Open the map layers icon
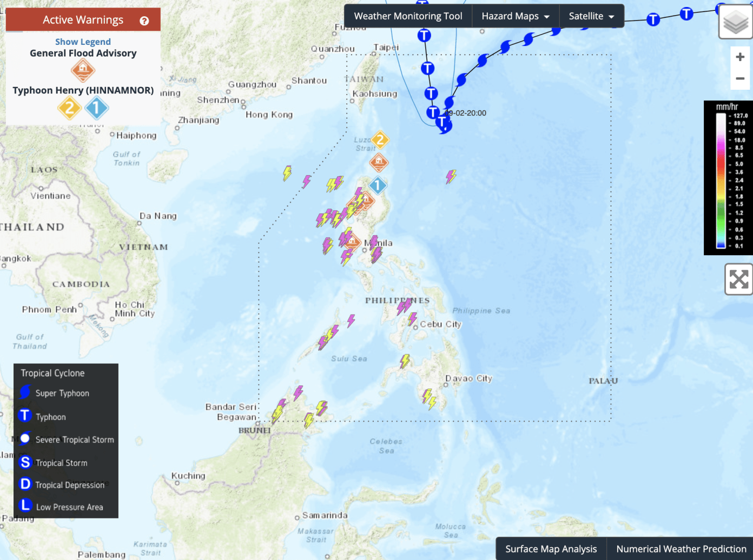The height and width of the screenshot is (560, 753). coord(735,22)
